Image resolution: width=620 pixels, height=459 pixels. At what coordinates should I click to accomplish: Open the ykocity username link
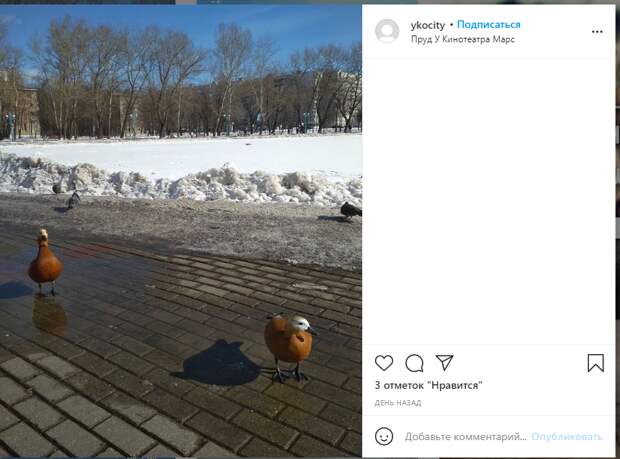[x=427, y=25]
